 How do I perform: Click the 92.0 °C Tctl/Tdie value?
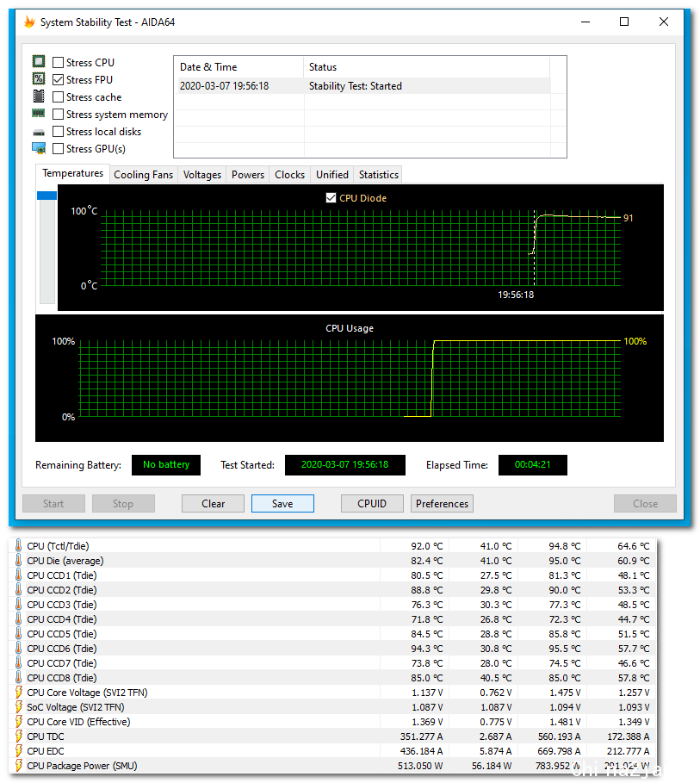click(426, 546)
